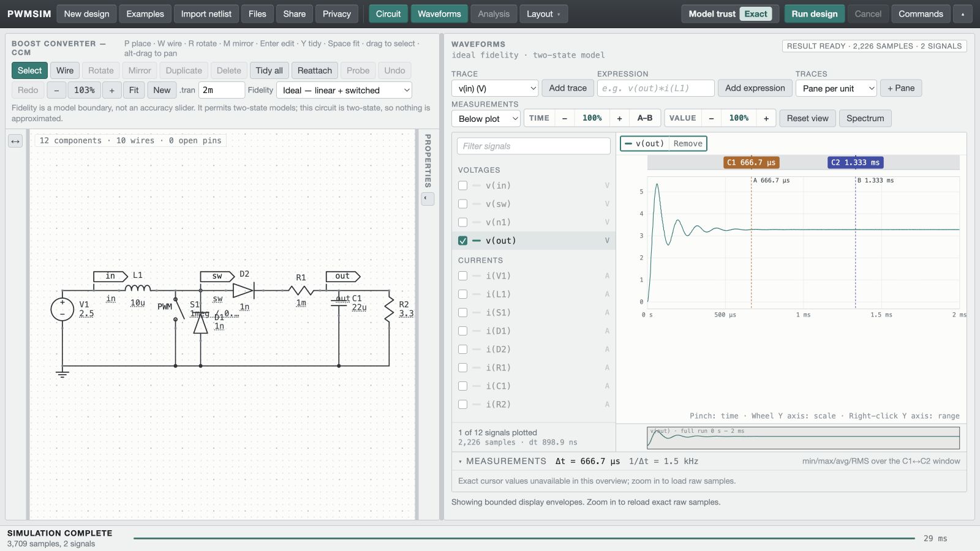The width and height of the screenshot is (980, 551).
Task: Uncheck the v(out) signal checkbox
Action: 462,241
